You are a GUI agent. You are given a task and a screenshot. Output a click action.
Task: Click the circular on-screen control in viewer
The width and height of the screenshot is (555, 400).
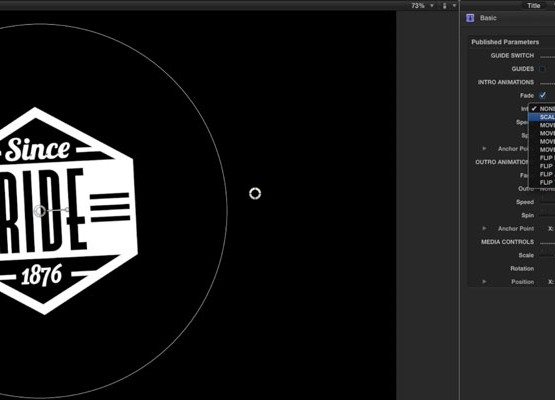[x=255, y=194]
